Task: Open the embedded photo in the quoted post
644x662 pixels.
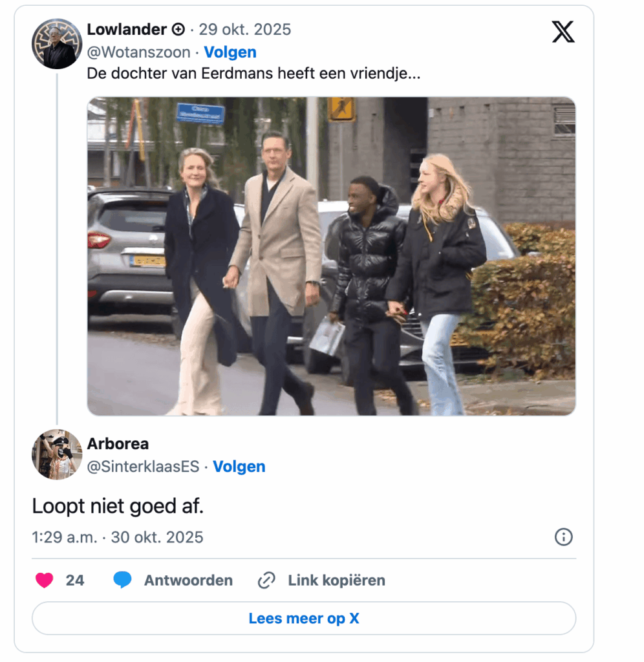Action: 331,256
